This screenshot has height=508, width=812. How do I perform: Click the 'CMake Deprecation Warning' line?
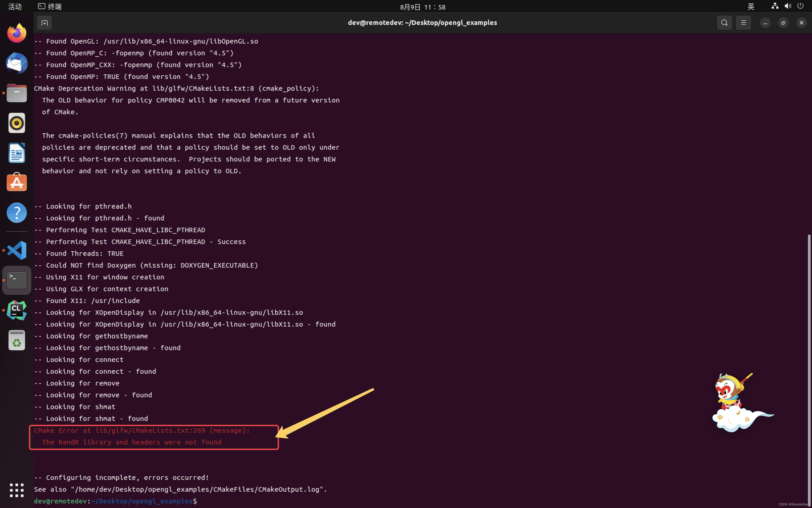tap(176, 88)
